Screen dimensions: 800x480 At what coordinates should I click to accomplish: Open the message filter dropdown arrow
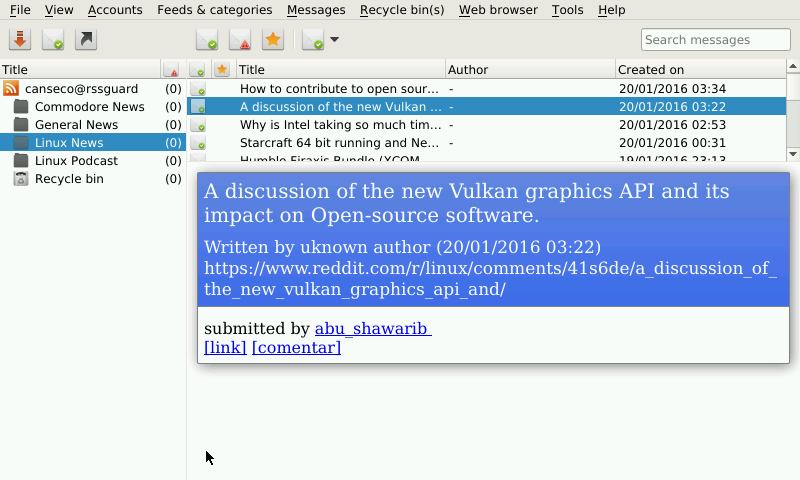334,40
